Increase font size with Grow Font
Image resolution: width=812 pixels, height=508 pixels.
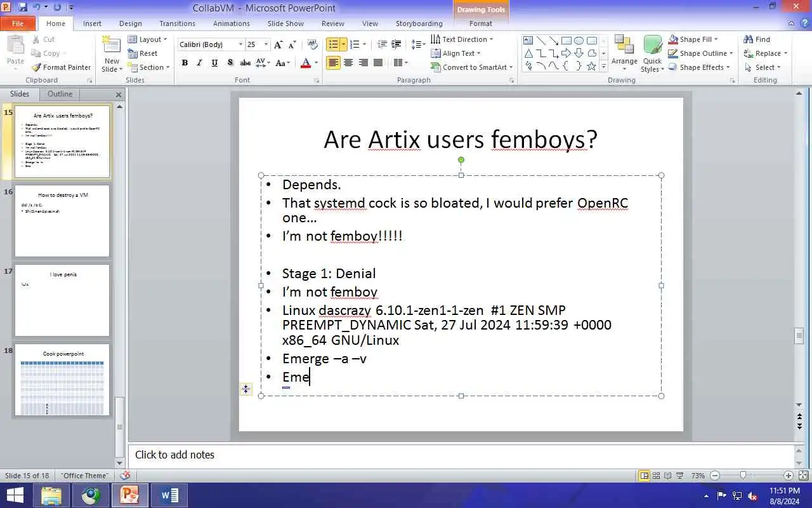coord(278,44)
